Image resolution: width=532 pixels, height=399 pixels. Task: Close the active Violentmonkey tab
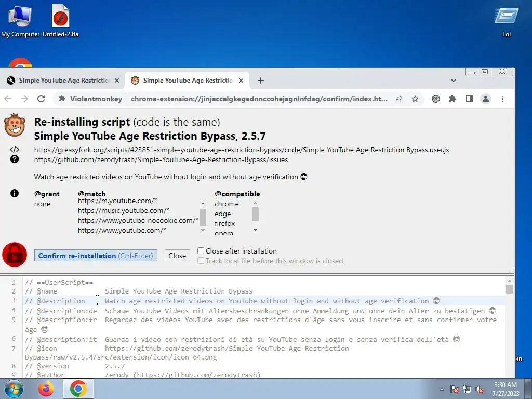pos(241,81)
